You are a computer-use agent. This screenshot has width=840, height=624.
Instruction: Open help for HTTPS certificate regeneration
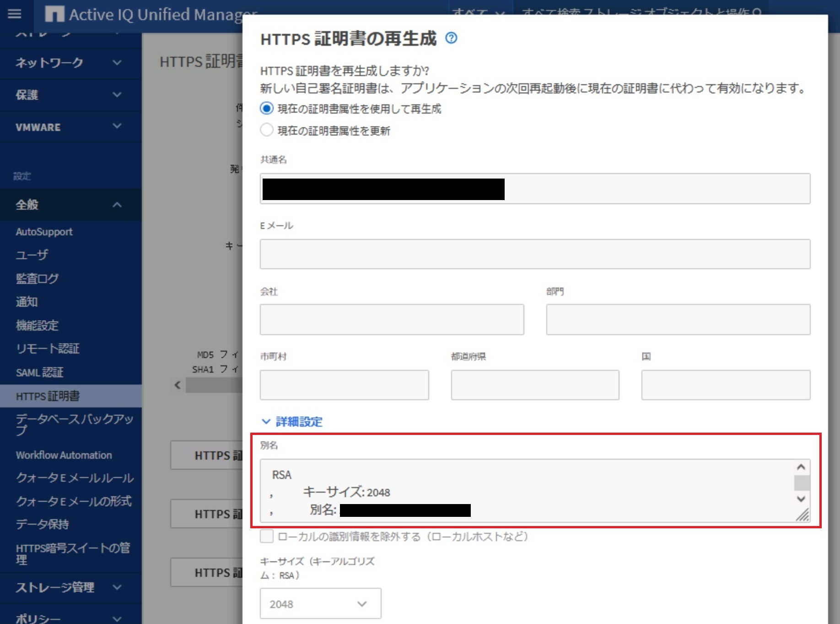[451, 38]
